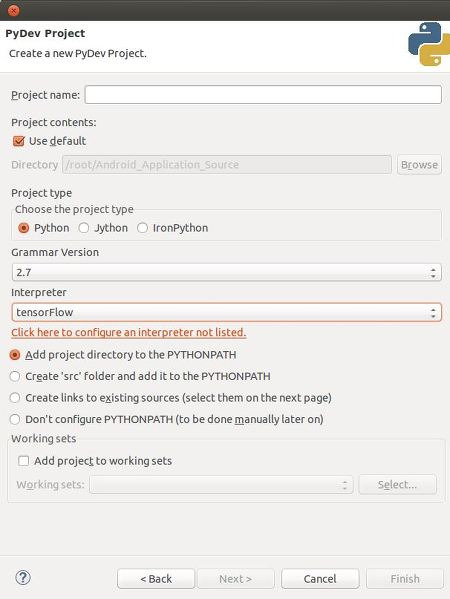Choose the Python project type radio
This screenshot has height=599, width=450.
(24, 228)
